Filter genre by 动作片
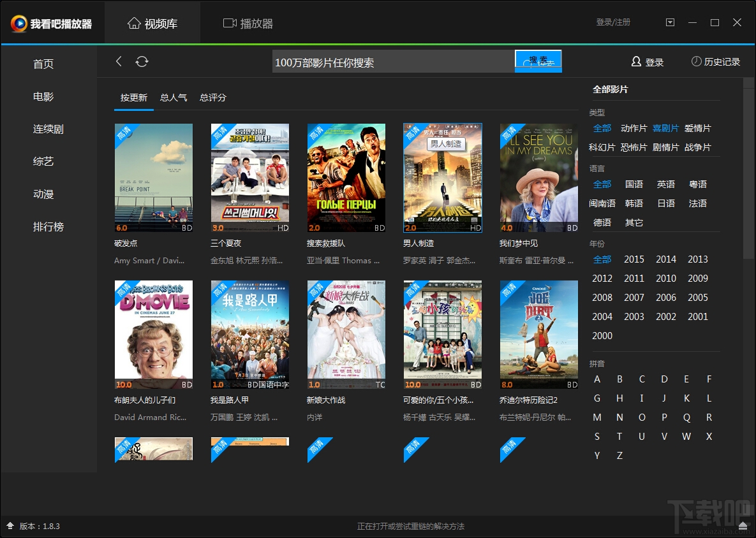Viewport: 756px width, 538px height. coord(634,128)
